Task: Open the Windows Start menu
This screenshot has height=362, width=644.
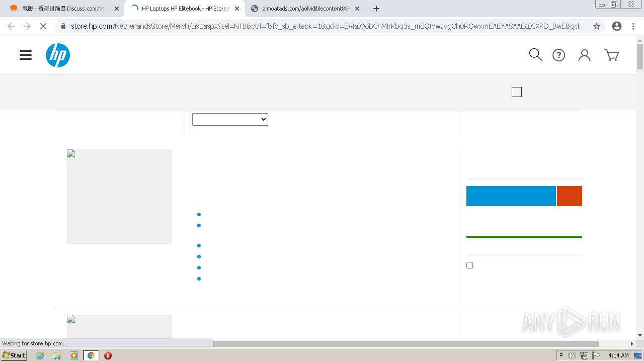Action: pyautogui.click(x=14, y=355)
